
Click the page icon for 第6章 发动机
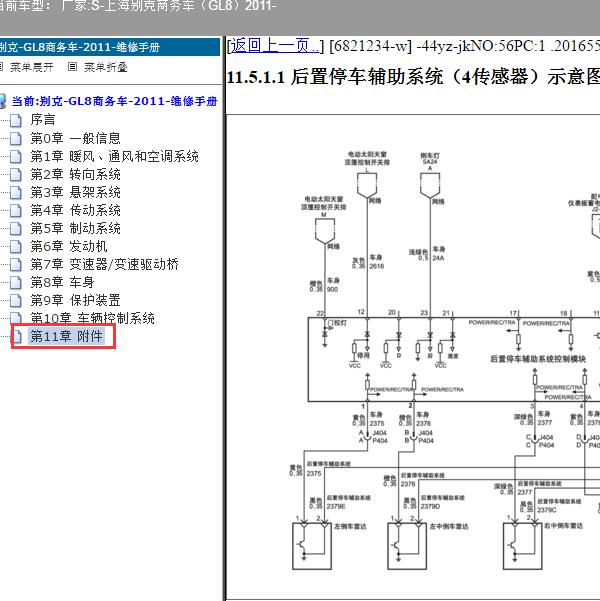(16, 246)
